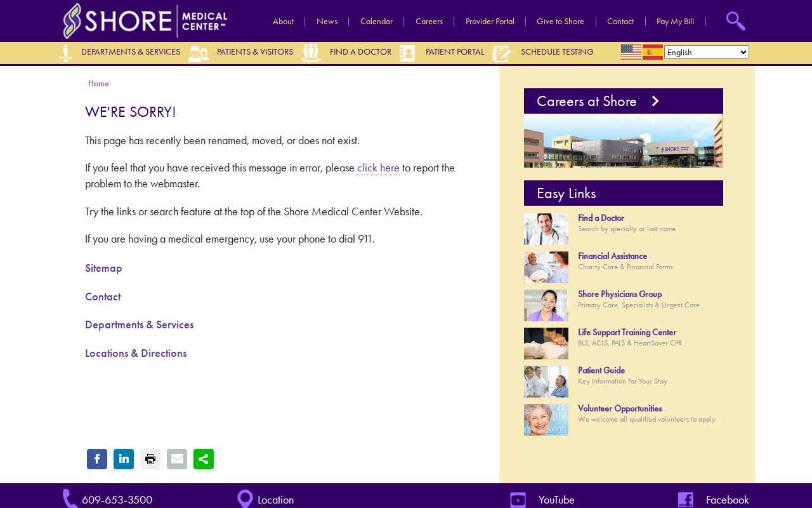Click the Find a Doctor thumbnail photo

(546, 229)
